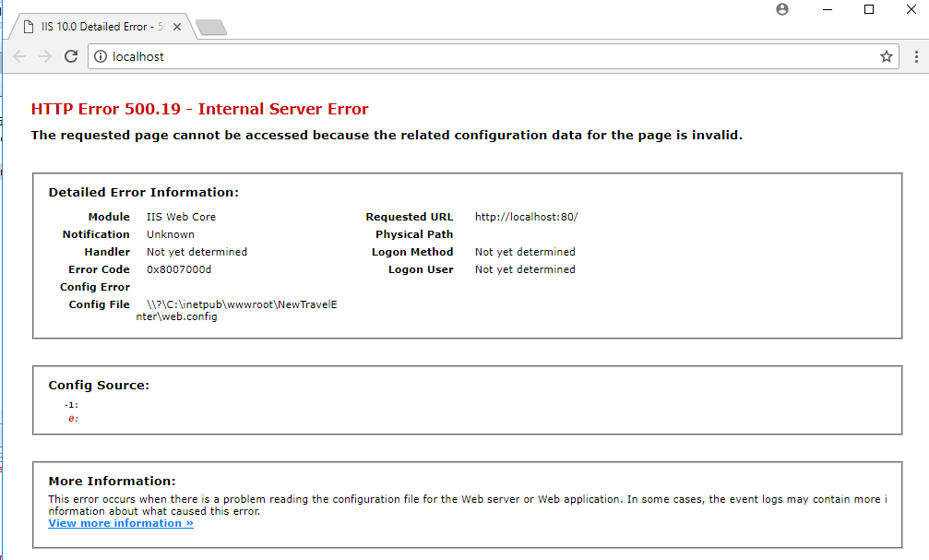Click the Logon User value
The height and width of the screenshot is (560, 929).
[525, 269]
